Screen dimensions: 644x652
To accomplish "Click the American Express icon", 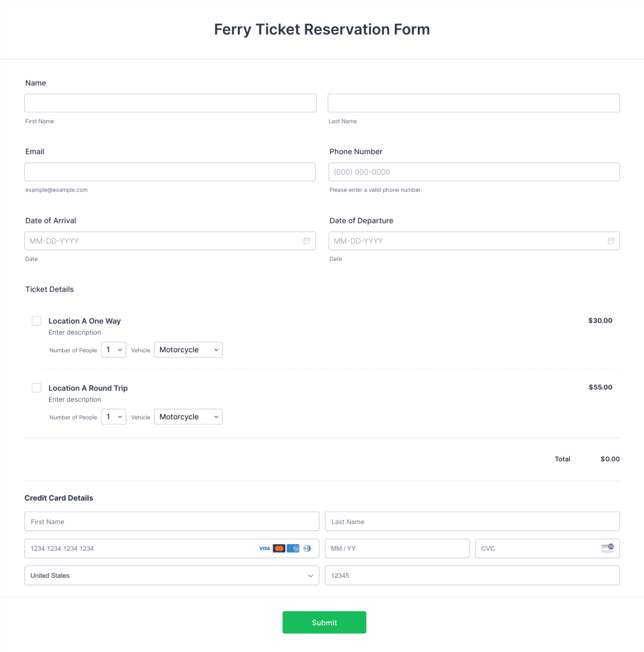I will (294, 548).
